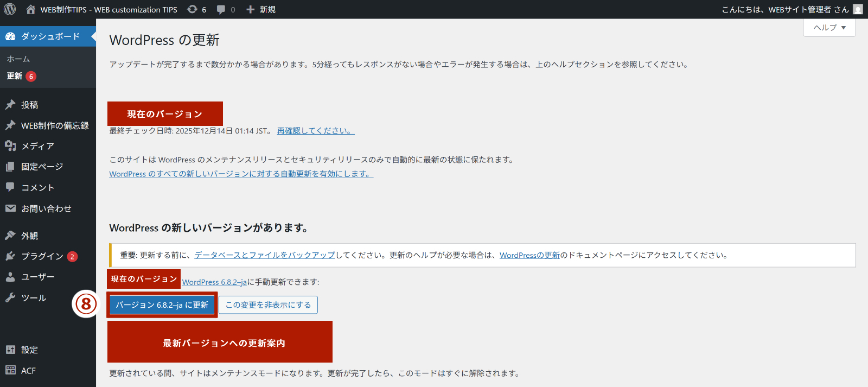Click the WordPress logo icon

10,9
